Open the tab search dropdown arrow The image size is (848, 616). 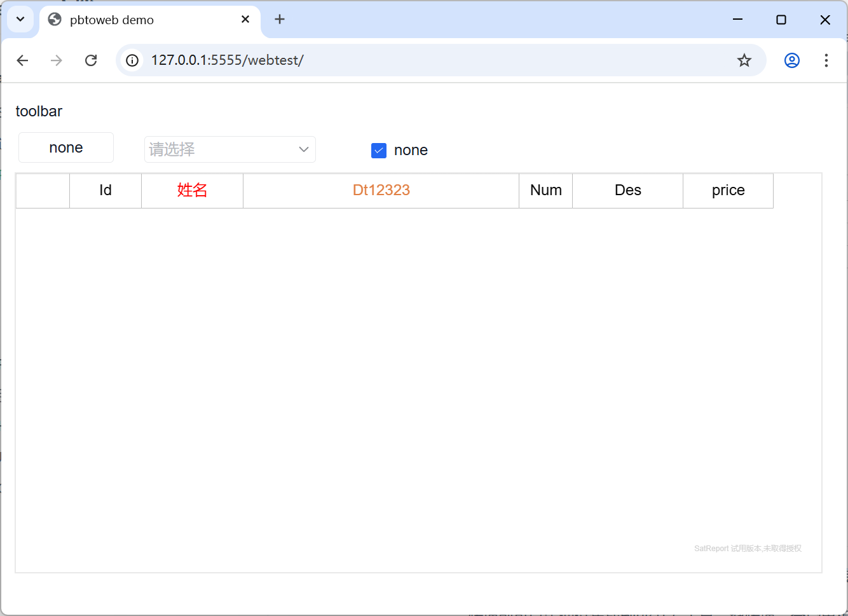pyautogui.click(x=20, y=20)
